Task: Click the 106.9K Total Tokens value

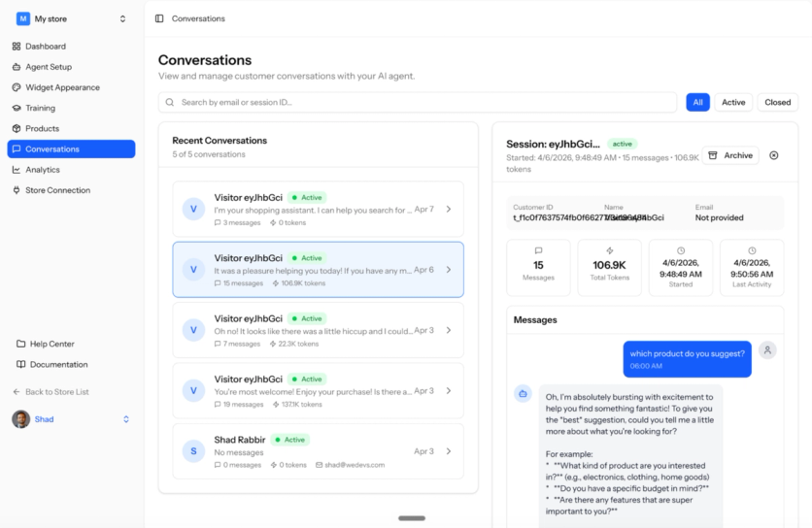Action: point(610,265)
